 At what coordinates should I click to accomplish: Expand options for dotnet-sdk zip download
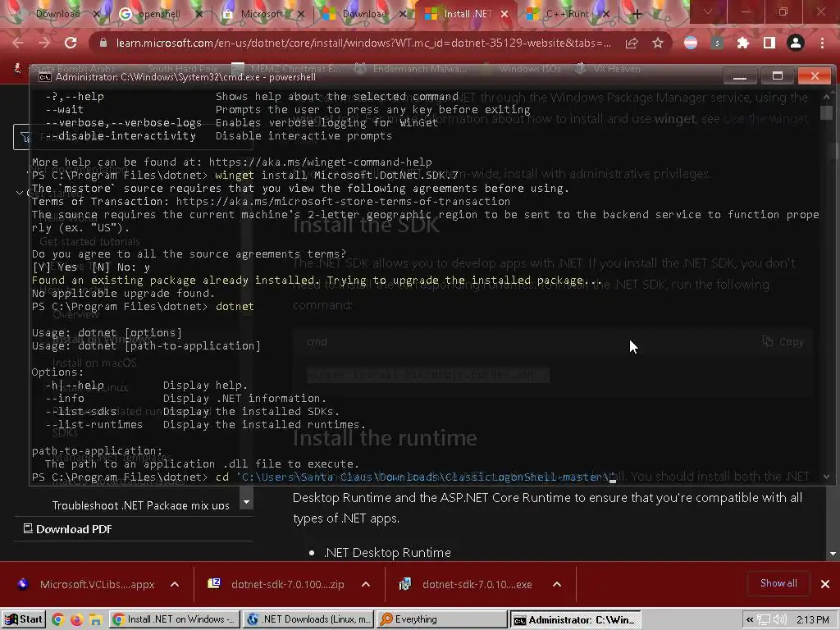[366, 584]
